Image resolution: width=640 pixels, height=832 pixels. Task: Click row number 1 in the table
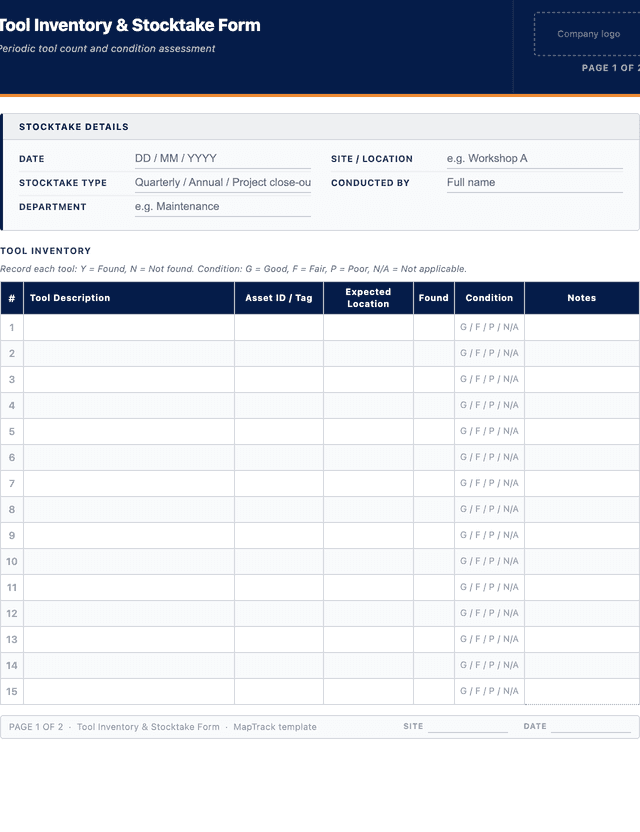coord(12,327)
